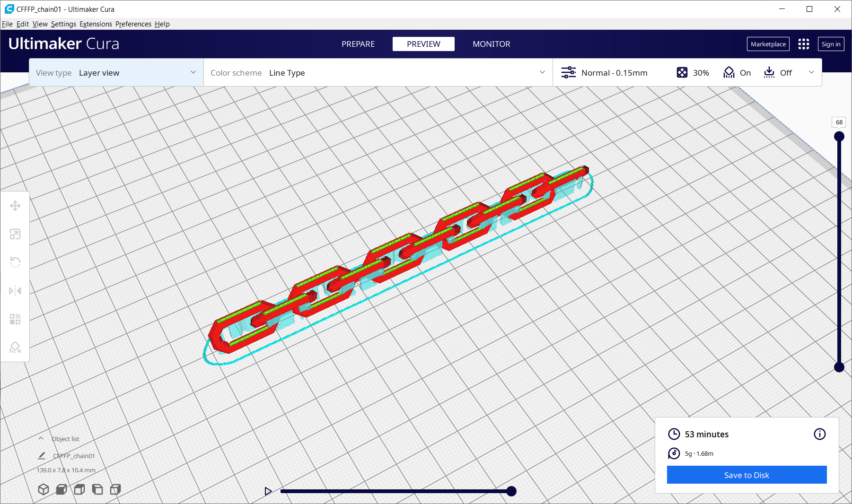
Task: Toggle support generation setting showing On
Action: 737,72
